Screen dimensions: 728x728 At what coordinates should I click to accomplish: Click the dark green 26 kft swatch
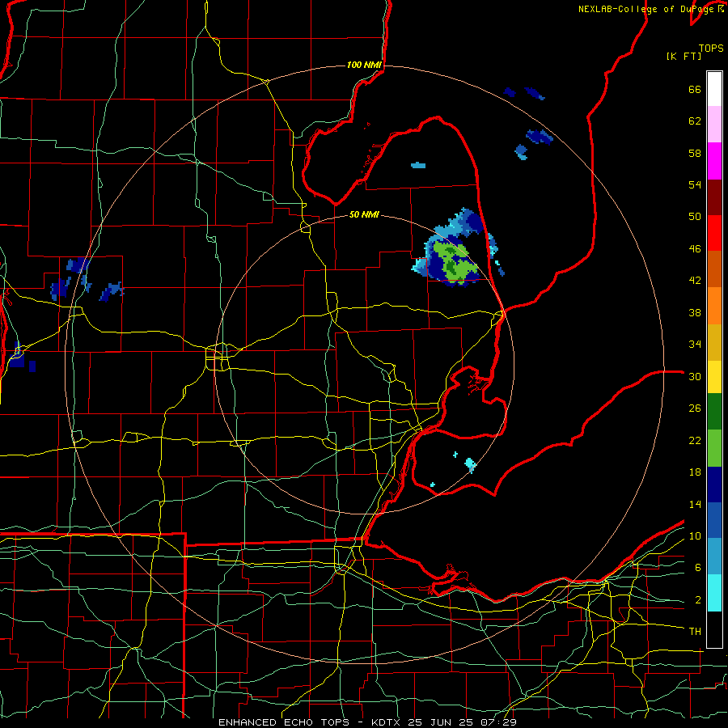coord(714,412)
